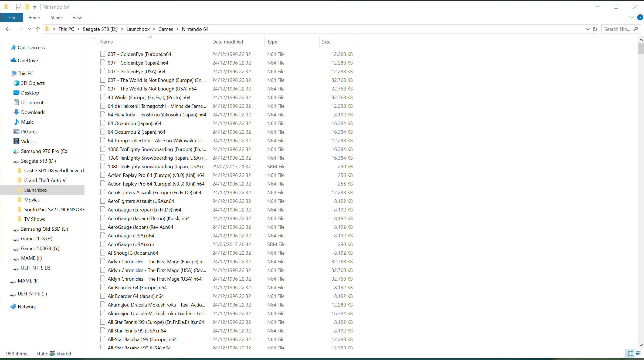Viewport: 644px width, 360px height.
Task: Open the address bar history dropdown
Action: pyautogui.click(x=588, y=29)
